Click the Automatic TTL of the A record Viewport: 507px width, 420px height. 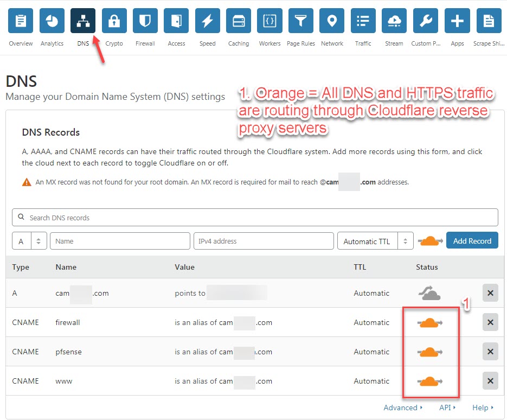coord(371,293)
